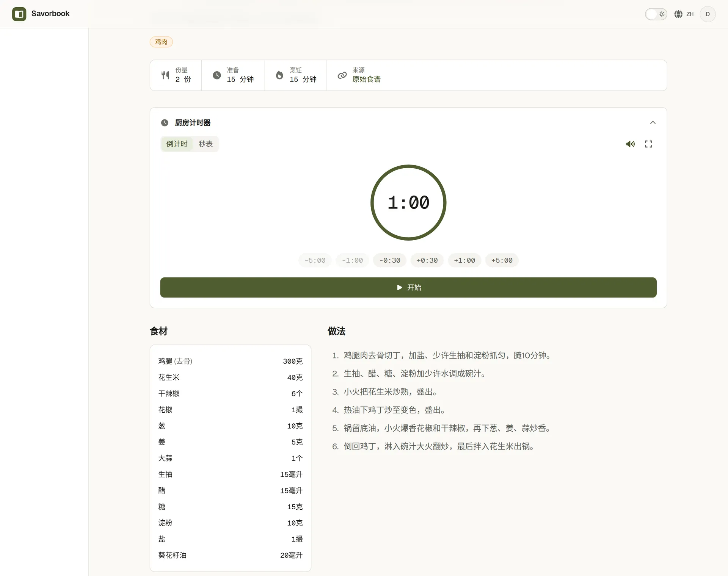Open the ZH language selector
The height and width of the screenshot is (576, 728).
(684, 14)
